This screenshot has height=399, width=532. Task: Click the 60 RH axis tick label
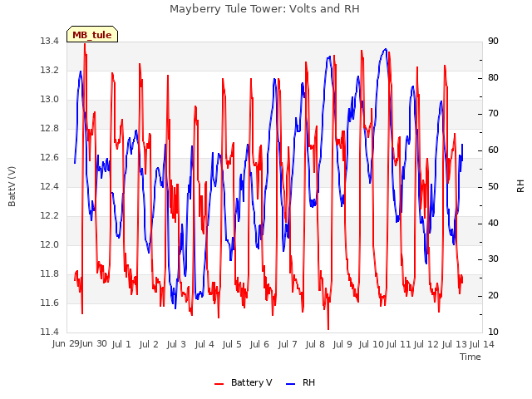[493, 150]
